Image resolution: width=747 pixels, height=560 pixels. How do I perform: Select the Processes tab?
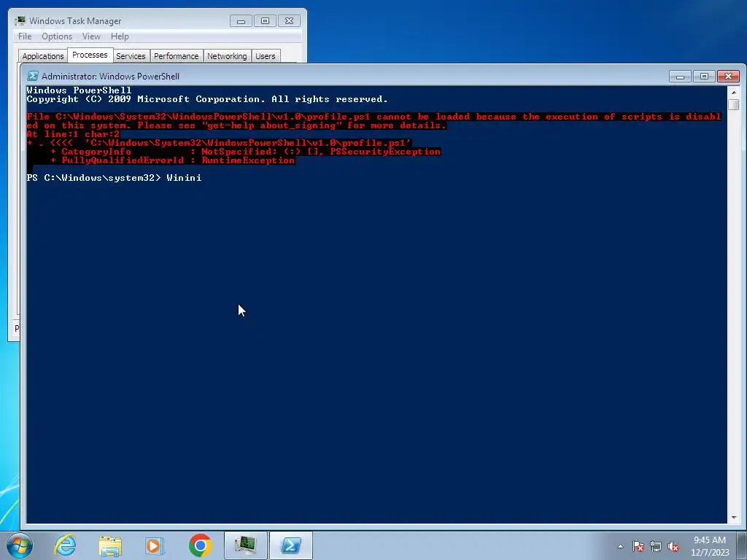point(90,55)
